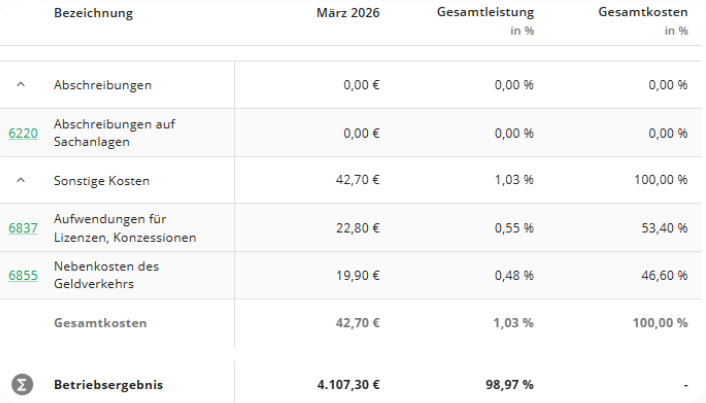The height and width of the screenshot is (403, 706).
Task: Open account 6855 link
Action: [23, 275]
